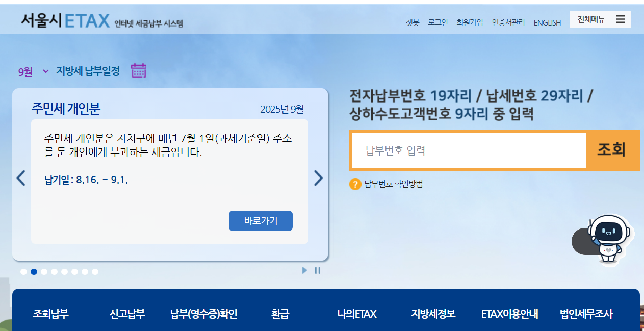Select the third carousel dot
The height and width of the screenshot is (331, 644).
pos(44,272)
